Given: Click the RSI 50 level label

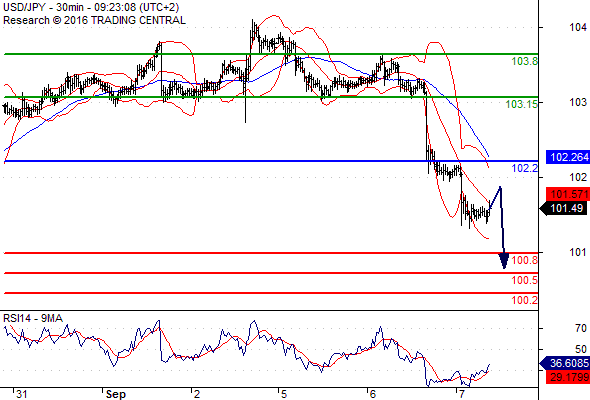Looking at the screenshot, I should tap(581, 349).
